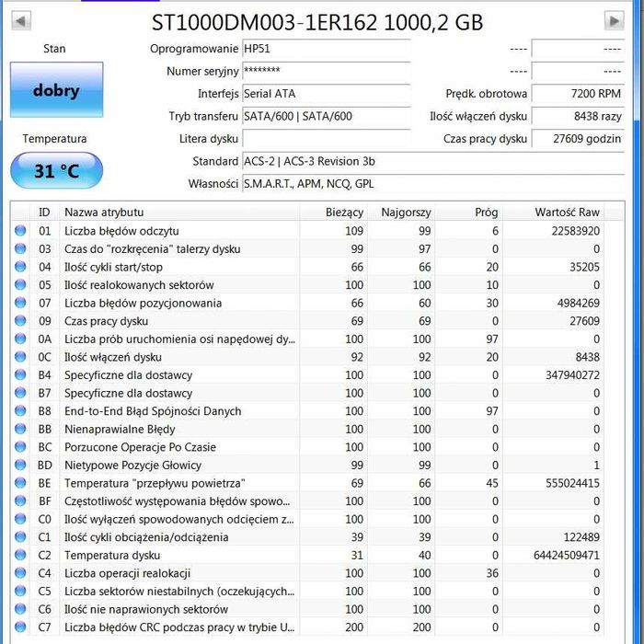644x644 pixels.
Task: Sort by the ID column header
Action: click(45, 213)
